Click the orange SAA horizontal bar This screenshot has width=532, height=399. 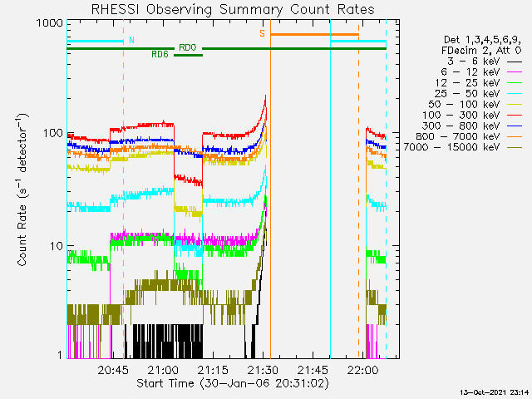[x=314, y=35]
